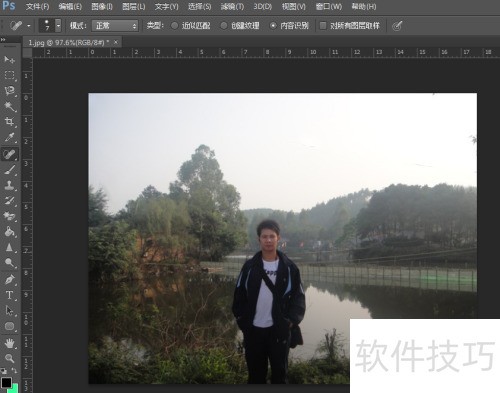Select the Paint Bucket tool
Screen dimensions: 500x393
coord(9,231)
